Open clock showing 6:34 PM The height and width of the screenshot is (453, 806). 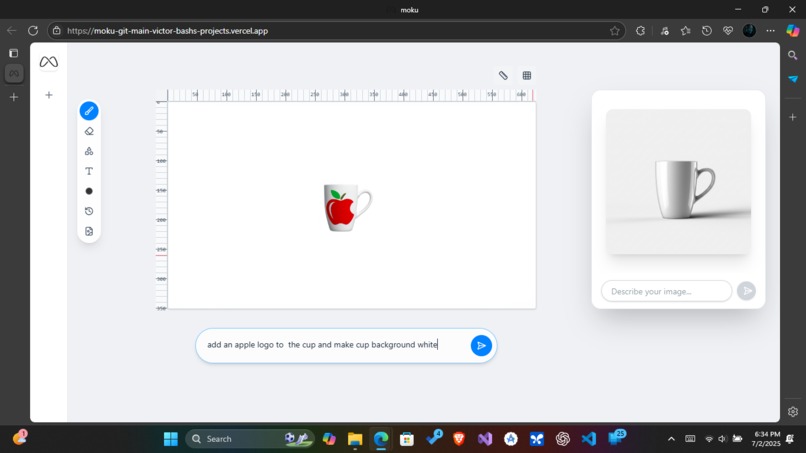click(766, 439)
